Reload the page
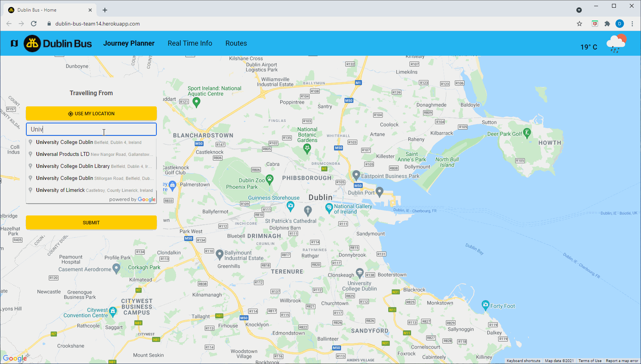 pyautogui.click(x=34, y=24)
